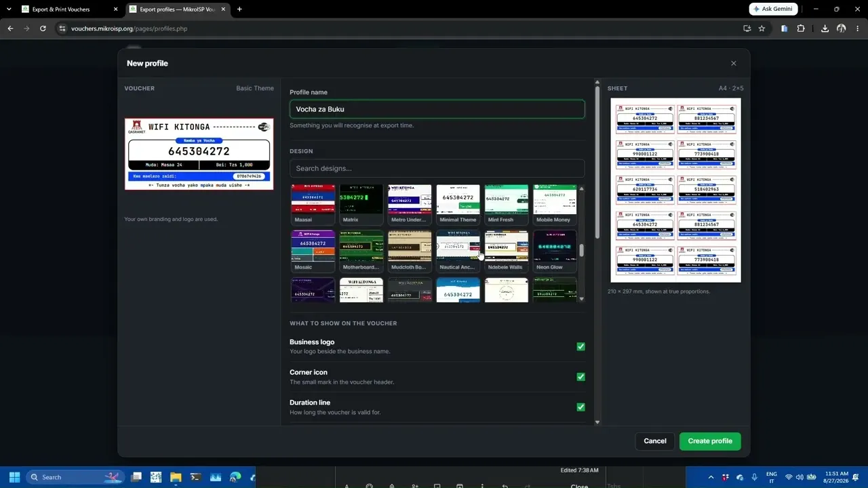Open the browser extensions puzzle icon

(x=801, y=28)
